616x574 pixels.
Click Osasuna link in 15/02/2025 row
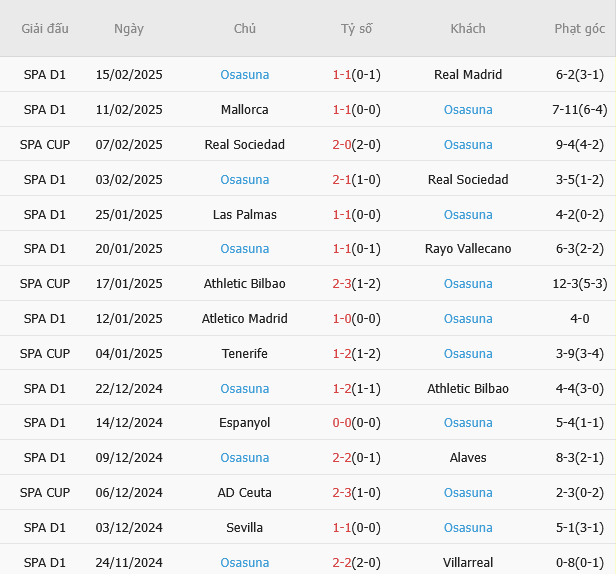[x=245, y=75]
